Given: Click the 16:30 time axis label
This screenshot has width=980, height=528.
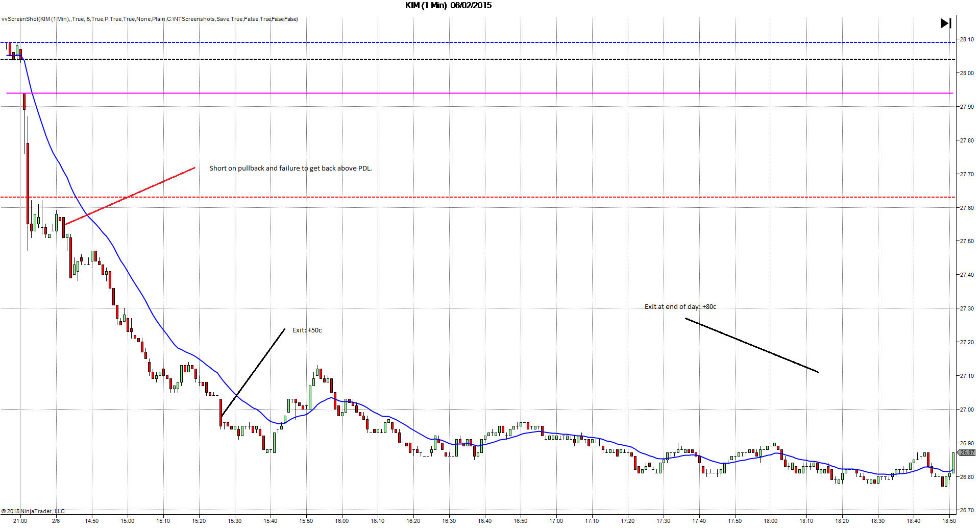Looking at the screenshot, I should (449, 521).
